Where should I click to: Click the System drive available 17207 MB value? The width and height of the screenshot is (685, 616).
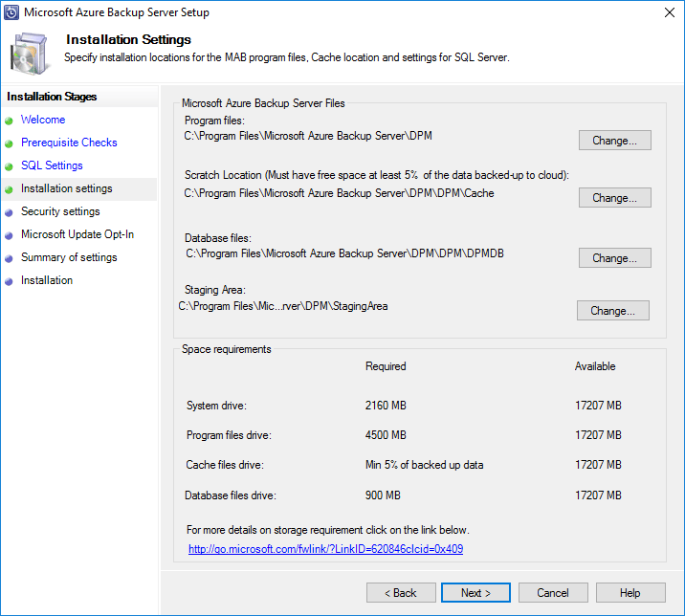598,406
